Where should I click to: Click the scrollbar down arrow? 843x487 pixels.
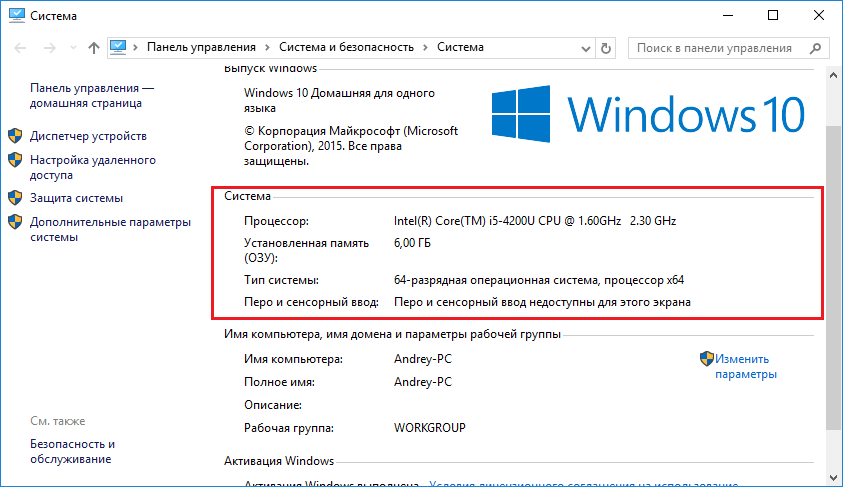pos(833,477)
